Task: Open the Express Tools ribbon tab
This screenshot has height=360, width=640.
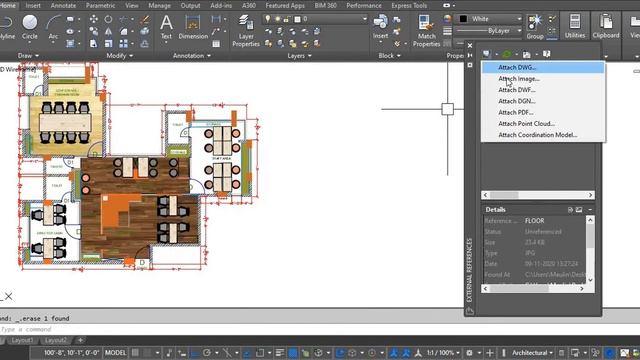Action: (409, 5)
